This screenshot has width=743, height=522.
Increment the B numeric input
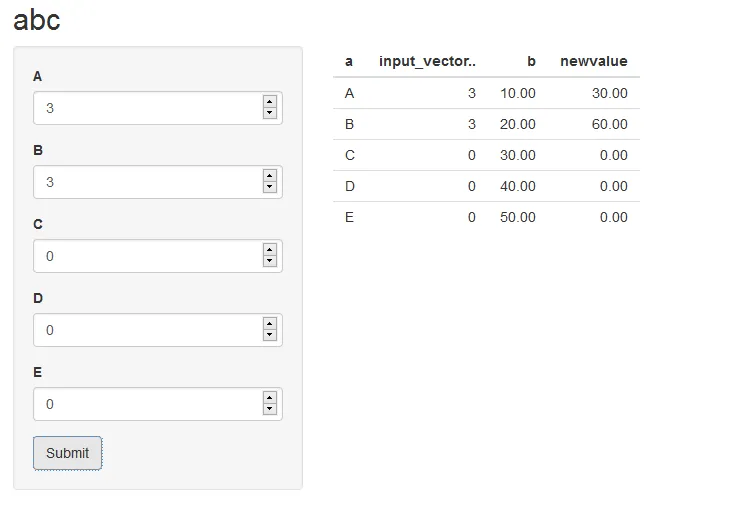(x=269, y=176)
